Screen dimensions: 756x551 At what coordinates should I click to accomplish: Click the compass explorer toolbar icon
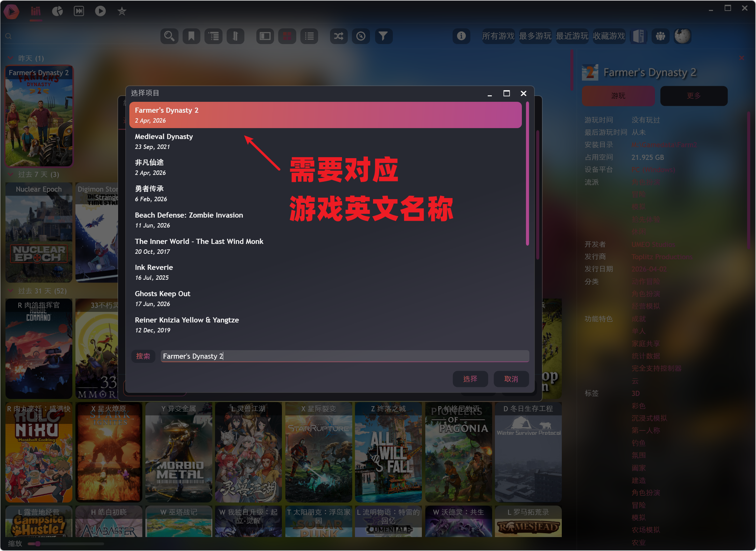click(361, 36)
